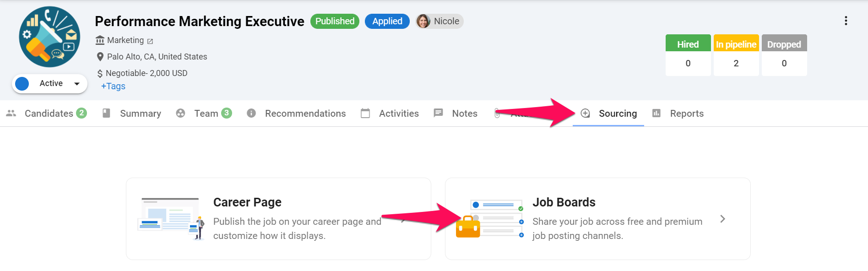Click the Career Page illustration
The height and width of the screenshot is (271, 868).
[171, 219]
